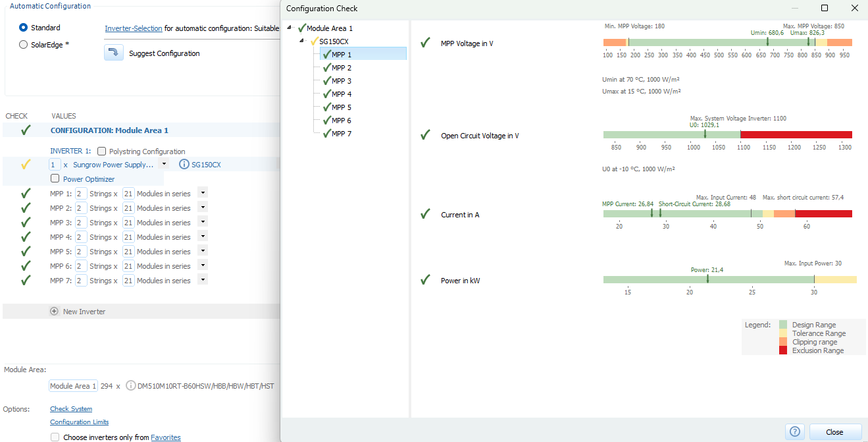Click the MPP 3 strings count field
This screenshot has height=442, width=868.
tap(81, 223)
